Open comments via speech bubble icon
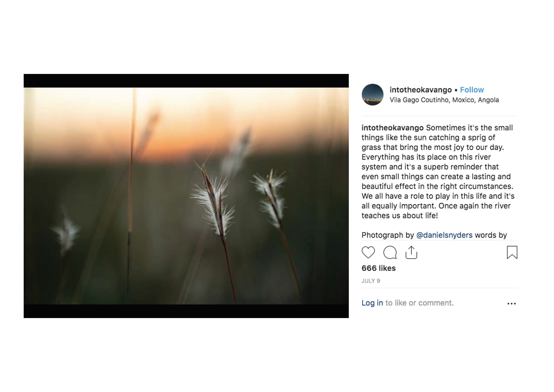 click(x=390, y=252)
